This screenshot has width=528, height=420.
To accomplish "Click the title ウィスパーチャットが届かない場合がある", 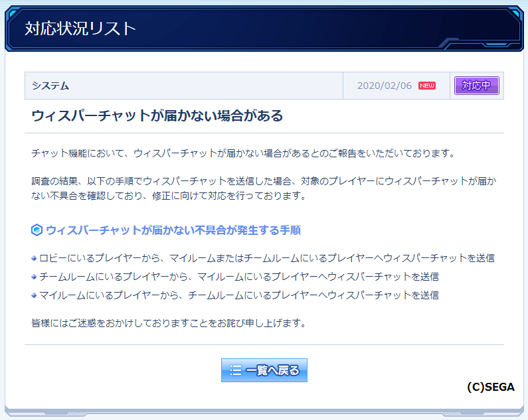I will (157, 115).
